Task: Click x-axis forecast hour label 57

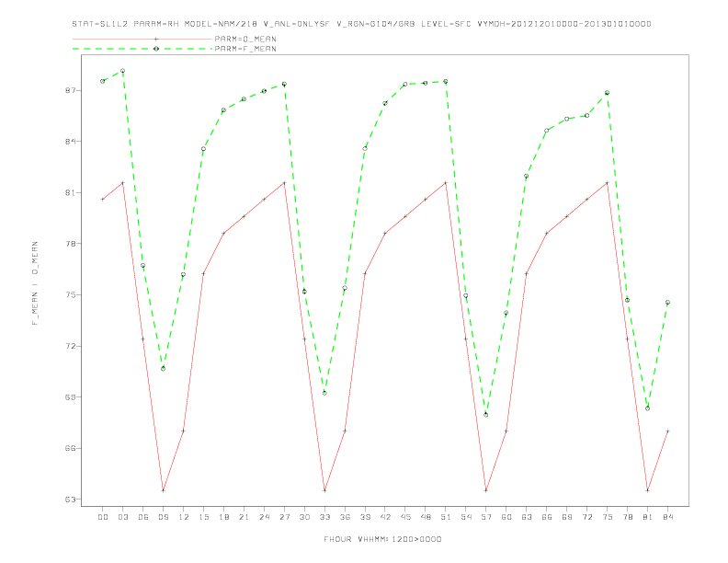Action: (x=486, y=517)
